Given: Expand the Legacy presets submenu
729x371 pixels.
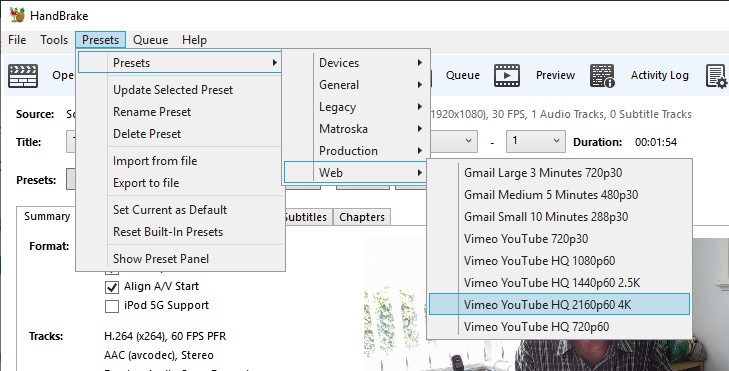Looking at the screenshot, I should point(356,106).
